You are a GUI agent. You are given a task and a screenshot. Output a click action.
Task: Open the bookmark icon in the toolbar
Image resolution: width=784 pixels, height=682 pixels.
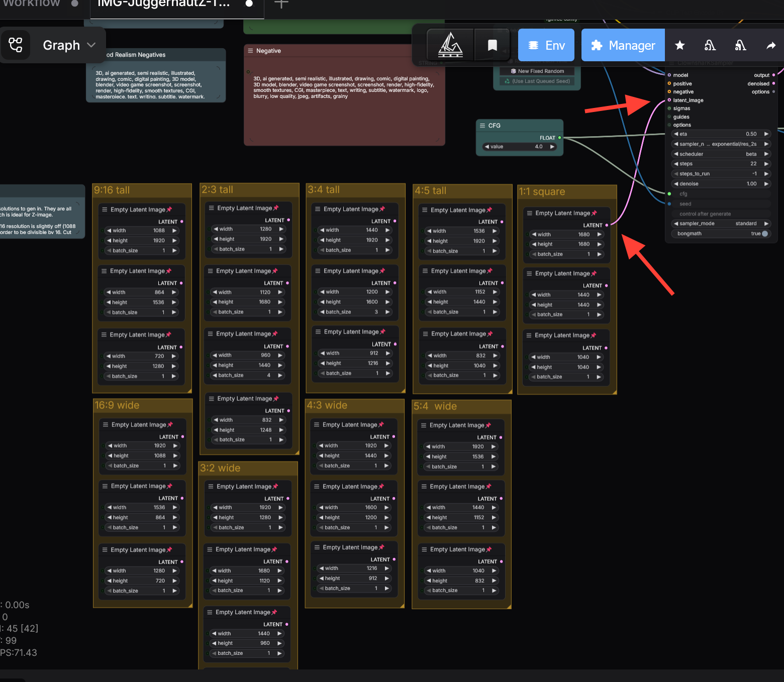tap(493, 45)
